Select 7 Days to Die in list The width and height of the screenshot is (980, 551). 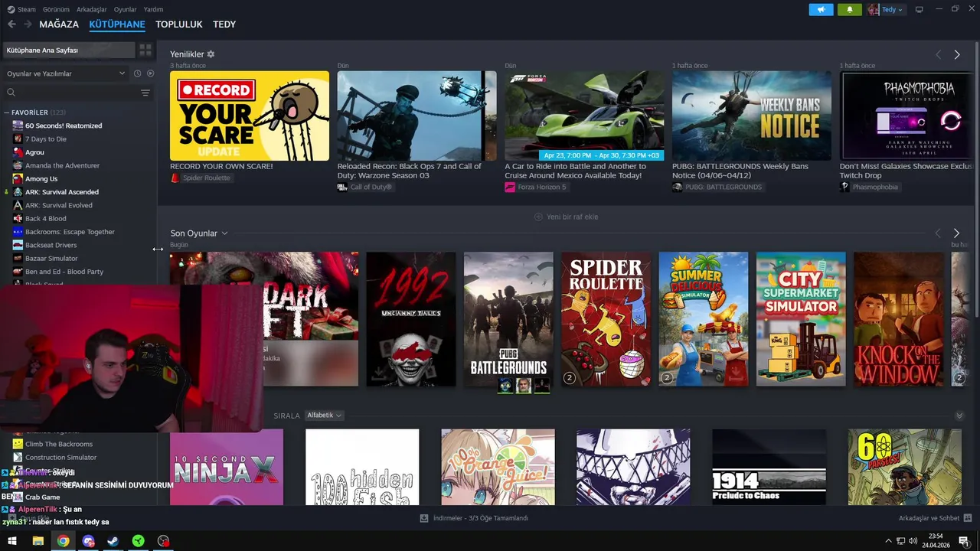point(46,139)
